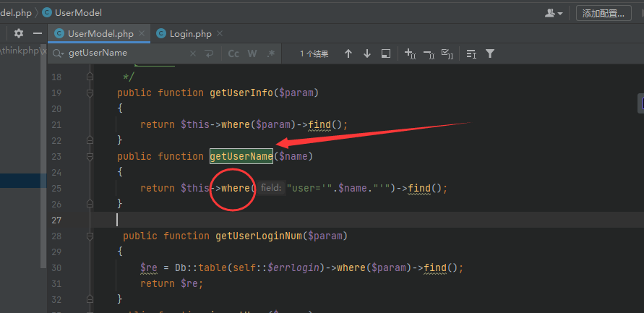644x313 pixels.
Task: Close the UserModel.php tab
Action: (x=141, y=33)
